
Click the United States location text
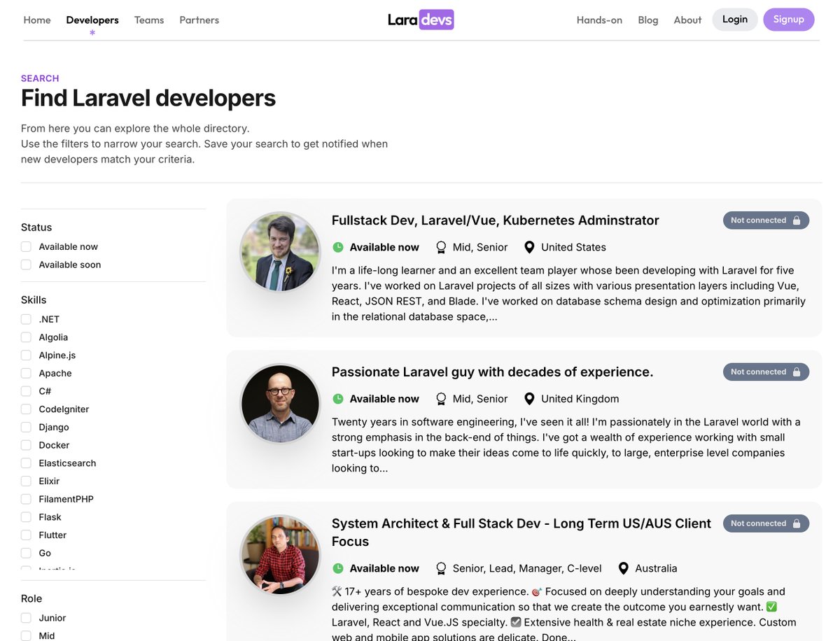[x=573, y=247]
